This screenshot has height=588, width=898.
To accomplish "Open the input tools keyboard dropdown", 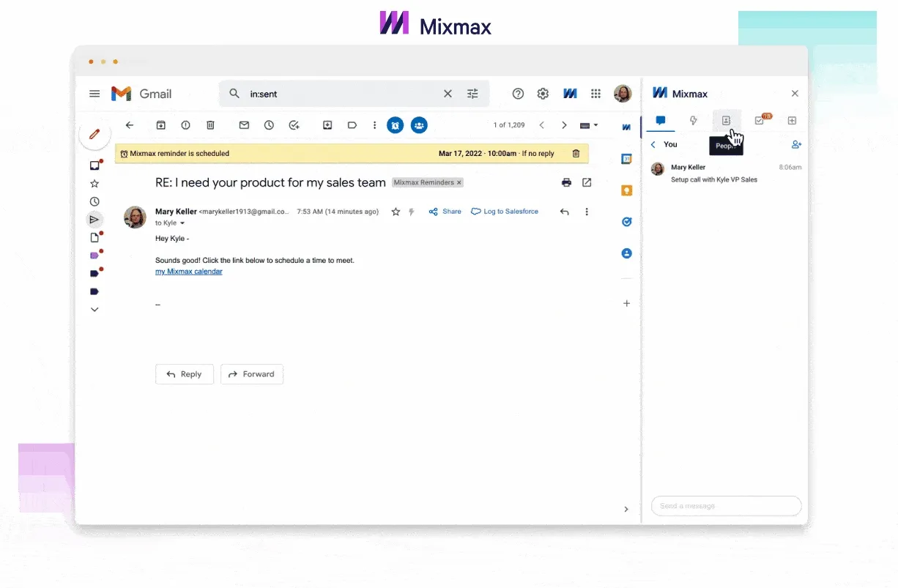I will [589, 125].
